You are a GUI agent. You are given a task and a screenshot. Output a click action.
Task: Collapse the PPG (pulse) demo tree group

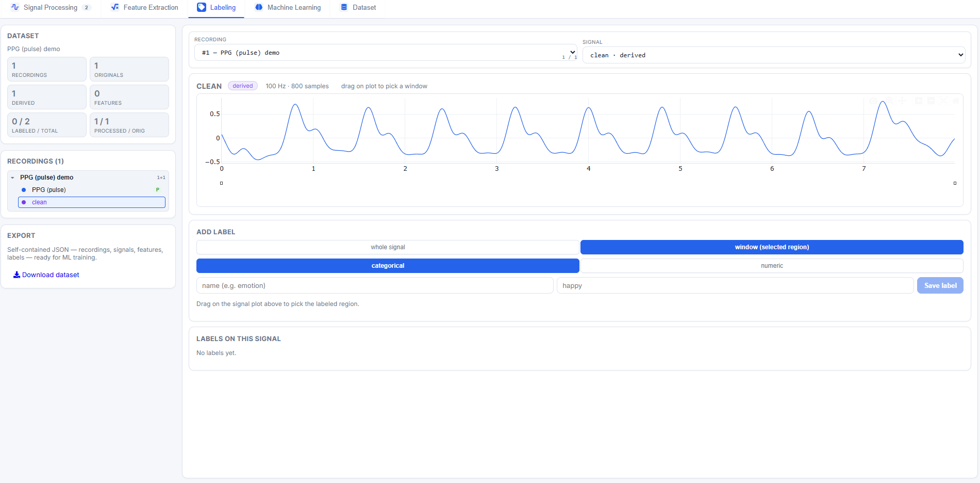click(x=12, y=178)
